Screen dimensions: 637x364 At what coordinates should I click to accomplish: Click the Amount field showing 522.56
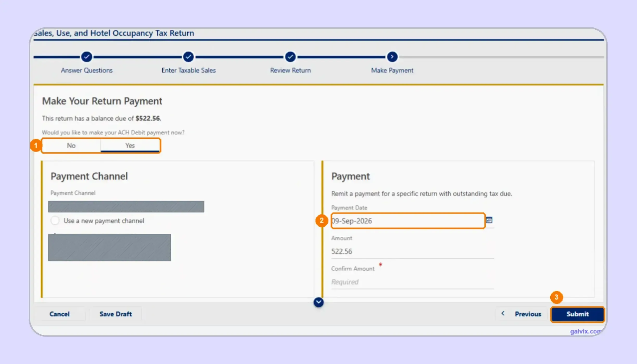coord(412,251)
